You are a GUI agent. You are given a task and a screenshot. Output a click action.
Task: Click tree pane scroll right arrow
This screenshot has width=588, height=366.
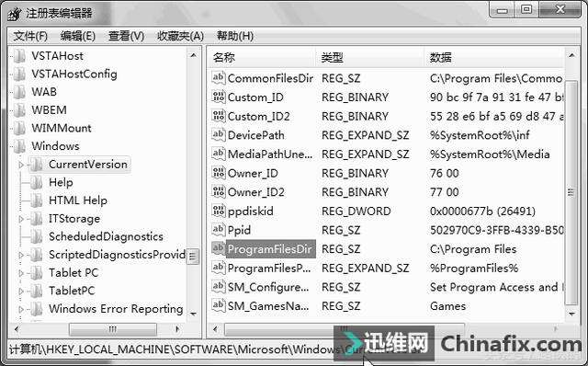(177, 329)
